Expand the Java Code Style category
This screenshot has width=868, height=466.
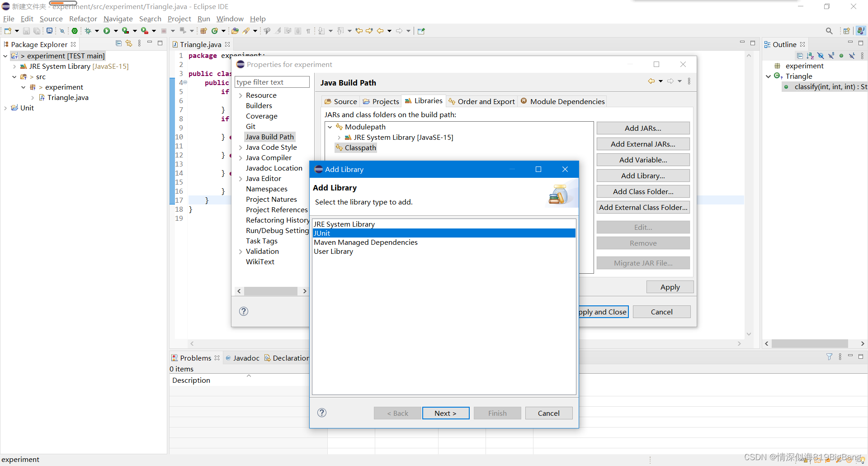241,147
